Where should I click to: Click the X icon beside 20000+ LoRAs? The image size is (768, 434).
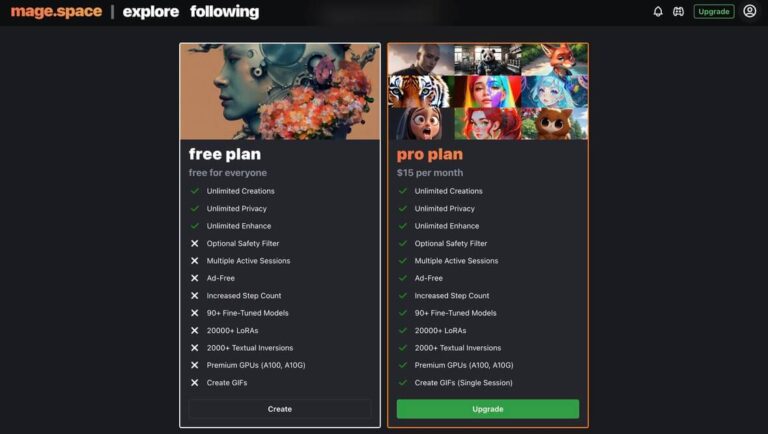pyautogui.click(x=194, y=331)
